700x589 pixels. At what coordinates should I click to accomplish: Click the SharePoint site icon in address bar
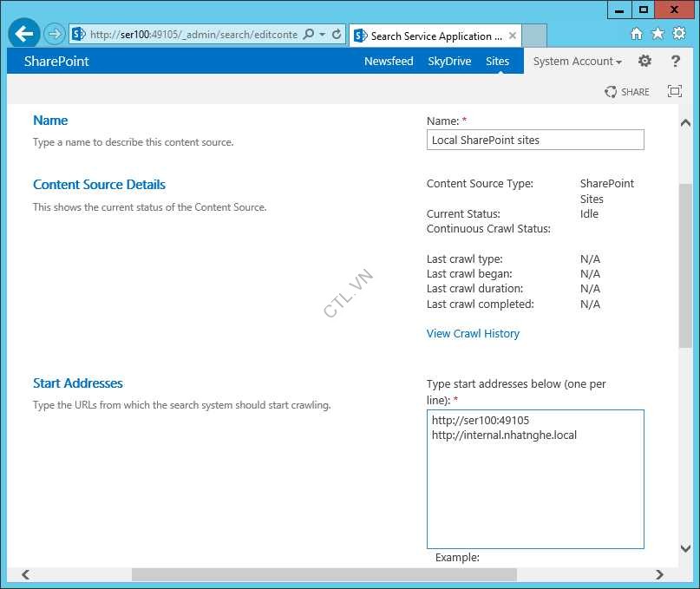click(79, 34)
